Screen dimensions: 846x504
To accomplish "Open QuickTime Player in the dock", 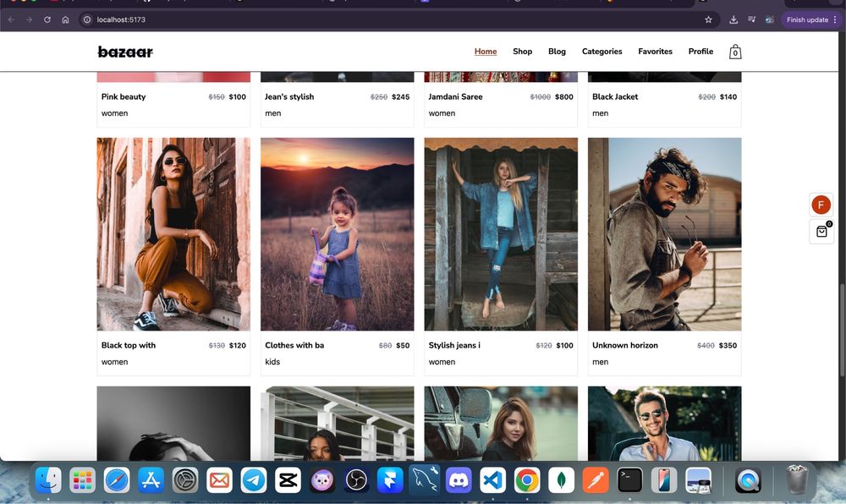I will tap(748, 479).
